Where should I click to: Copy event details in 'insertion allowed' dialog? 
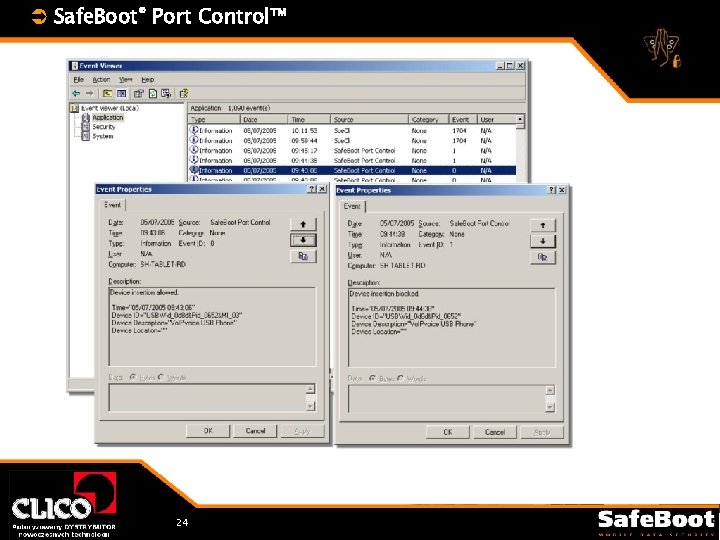click(x=303, y=256)
